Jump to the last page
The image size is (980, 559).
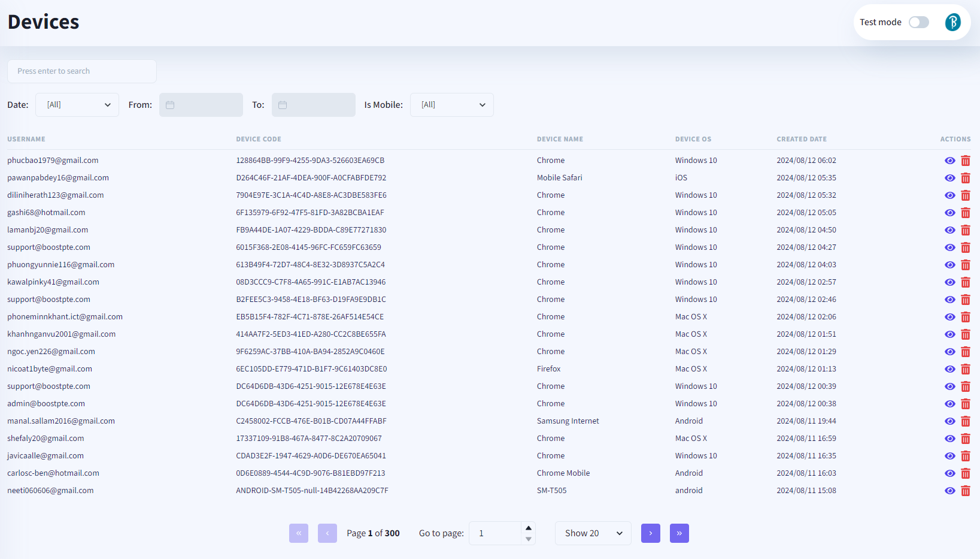click(x=679, y=533)
